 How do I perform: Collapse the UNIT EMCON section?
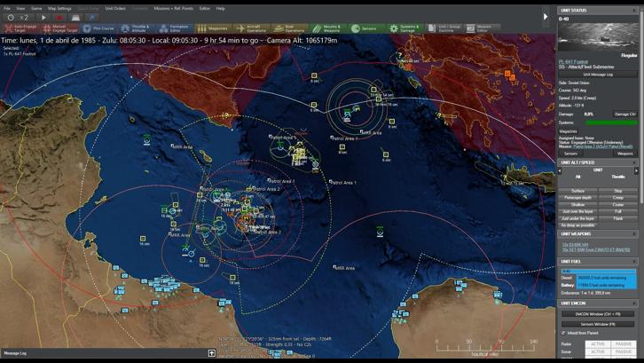(634, 303)
